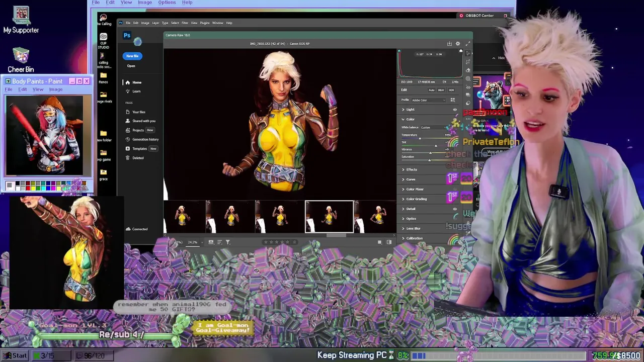Click the New file button
Viewport: 644px width, 362px height.
[x=132, y=56]
